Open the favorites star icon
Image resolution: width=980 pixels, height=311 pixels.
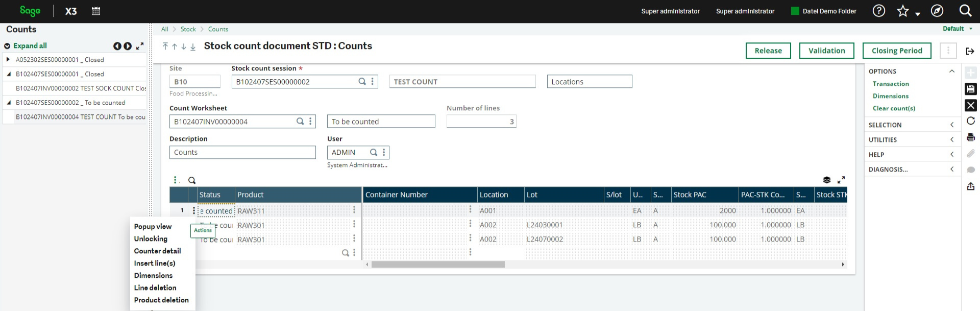(x=902, y=11)
